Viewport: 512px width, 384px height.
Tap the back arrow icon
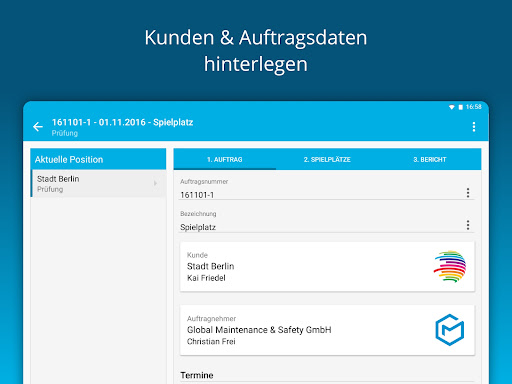[38, 127]
